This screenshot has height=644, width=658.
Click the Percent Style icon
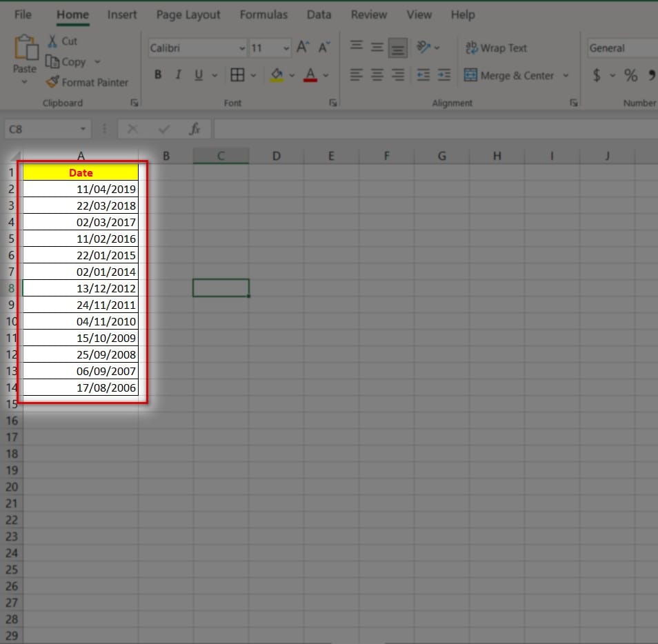tap(630, 75)
